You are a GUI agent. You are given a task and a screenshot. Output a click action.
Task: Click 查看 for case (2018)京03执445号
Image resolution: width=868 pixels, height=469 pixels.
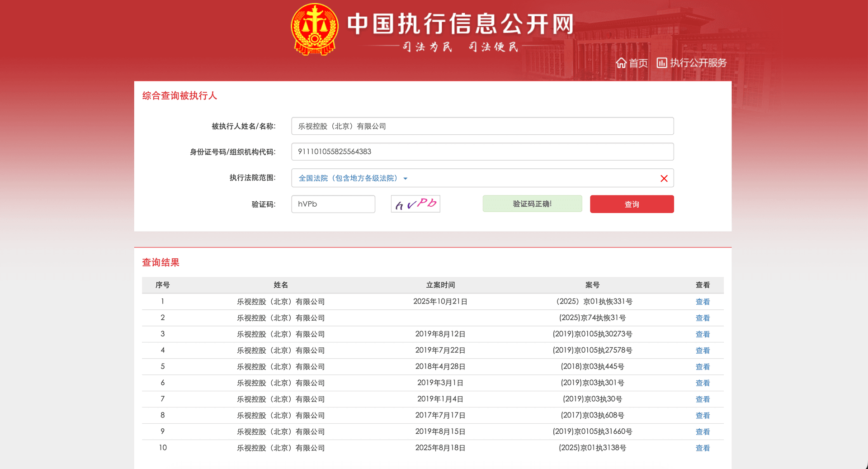tap(703, 367)
